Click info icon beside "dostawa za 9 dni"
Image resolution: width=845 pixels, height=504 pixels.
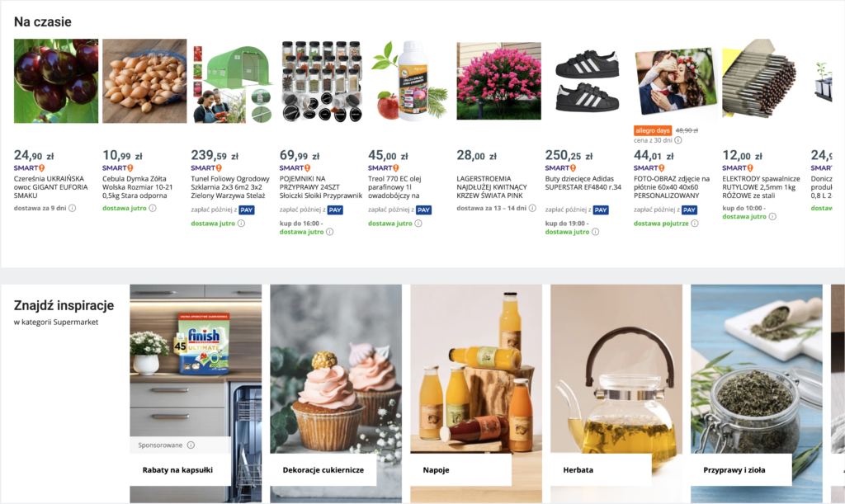73,208
